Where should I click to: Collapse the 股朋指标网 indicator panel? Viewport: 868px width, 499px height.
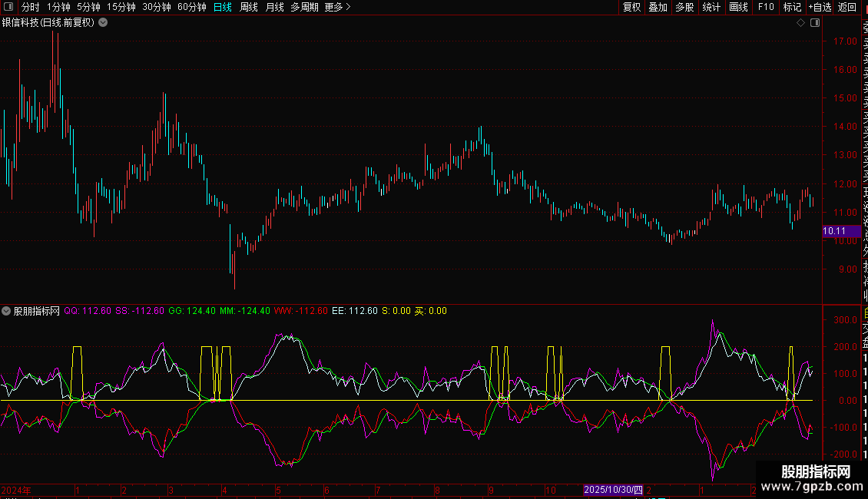[x=6, y=311]
